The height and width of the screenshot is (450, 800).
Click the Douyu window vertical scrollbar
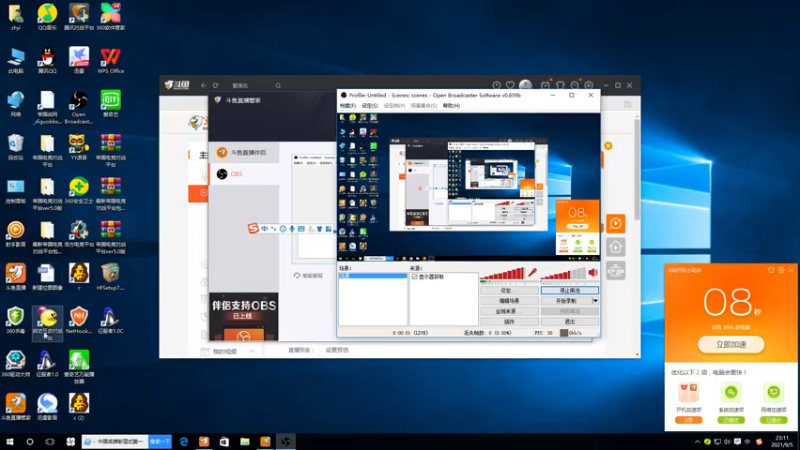[x=637, y=168]
